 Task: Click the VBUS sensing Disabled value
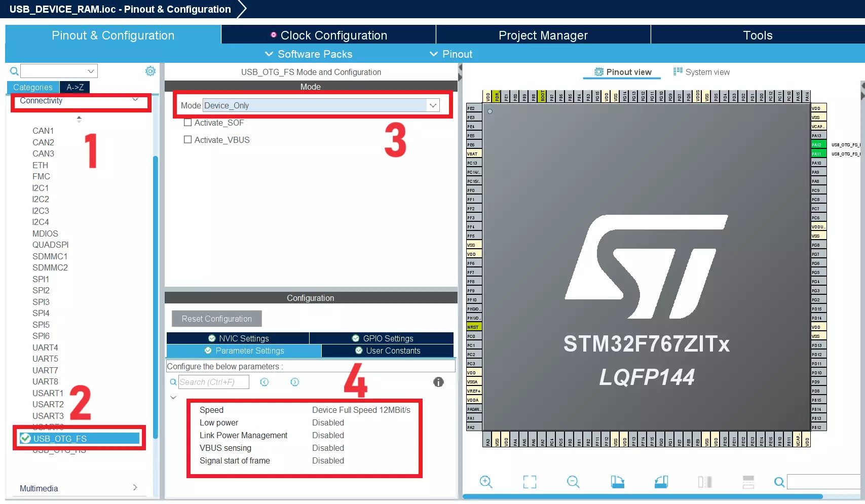328,448
